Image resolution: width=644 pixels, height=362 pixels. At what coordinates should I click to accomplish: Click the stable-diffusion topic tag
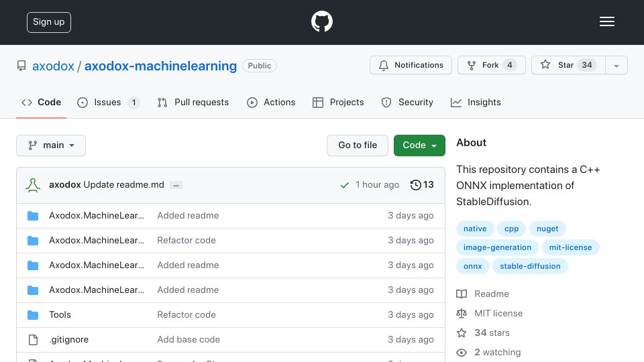530,266
